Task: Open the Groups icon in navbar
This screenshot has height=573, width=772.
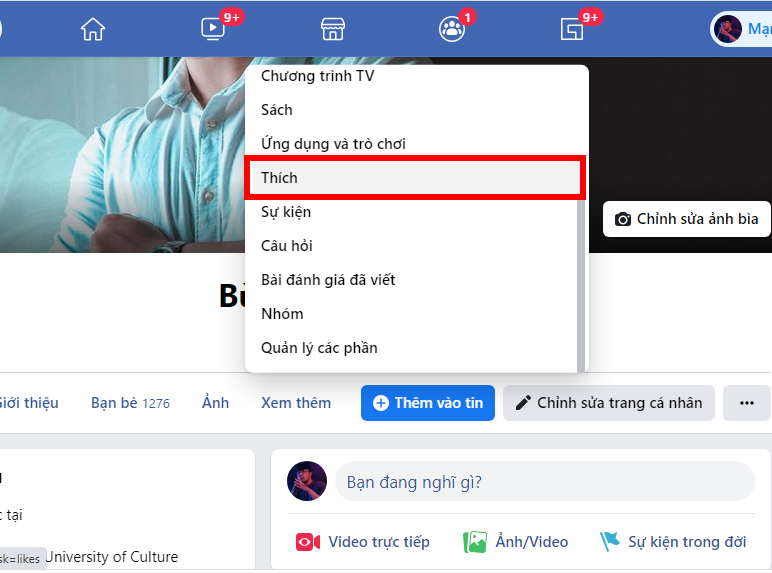Action: tap(452, 29)
